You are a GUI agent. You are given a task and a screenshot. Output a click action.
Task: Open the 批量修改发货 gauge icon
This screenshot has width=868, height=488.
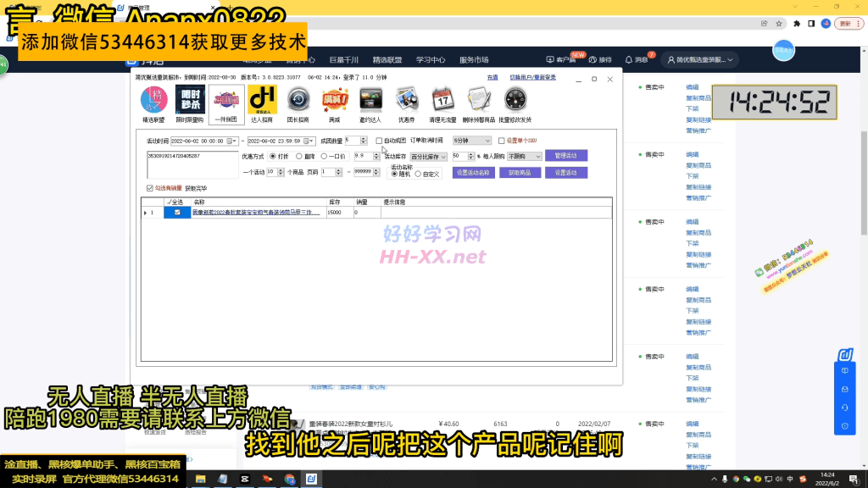(515, 104)
